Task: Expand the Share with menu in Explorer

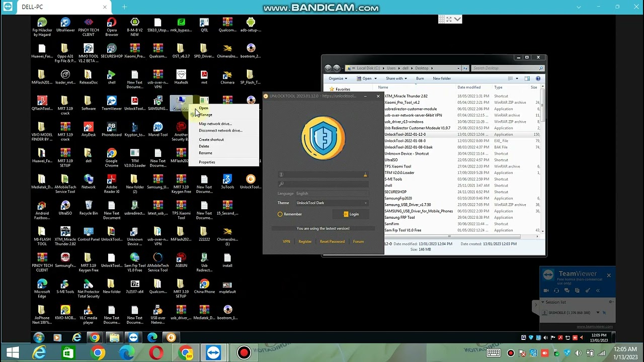Action: pyautogui.click(x=396, y=78)
